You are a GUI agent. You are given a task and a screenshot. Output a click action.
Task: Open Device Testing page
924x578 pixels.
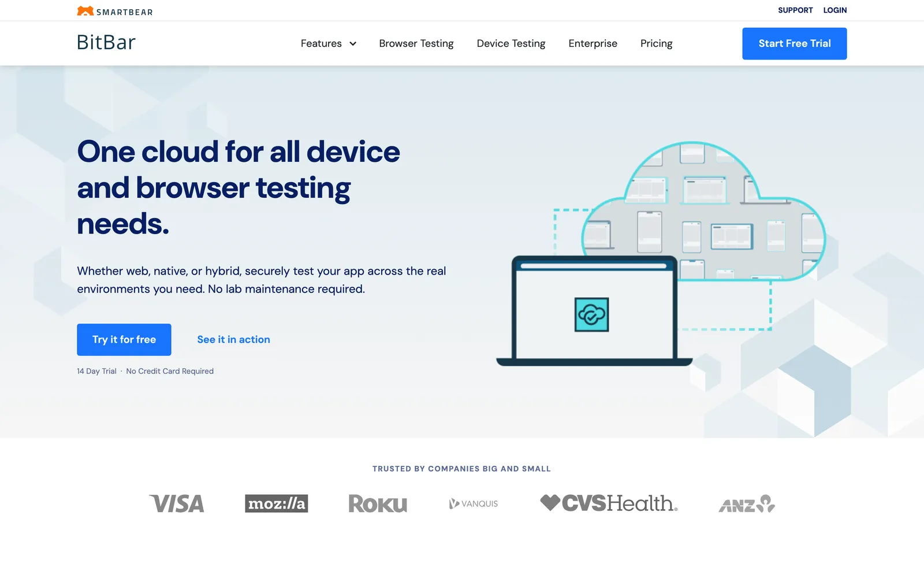511,43
